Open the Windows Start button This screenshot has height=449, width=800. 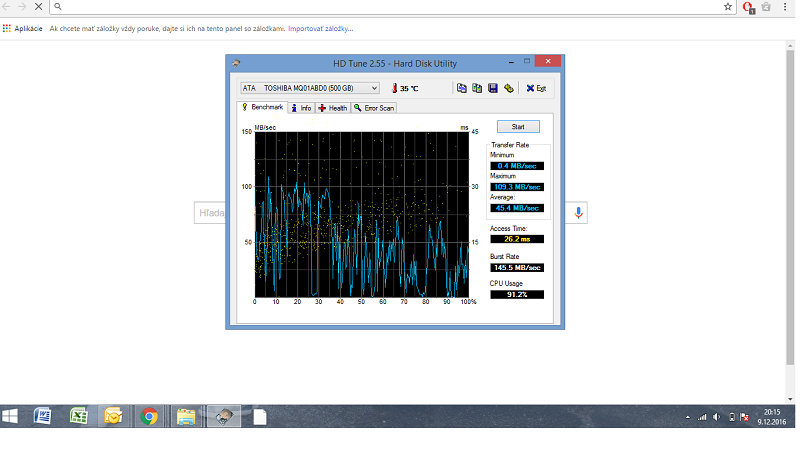[11, 417]
